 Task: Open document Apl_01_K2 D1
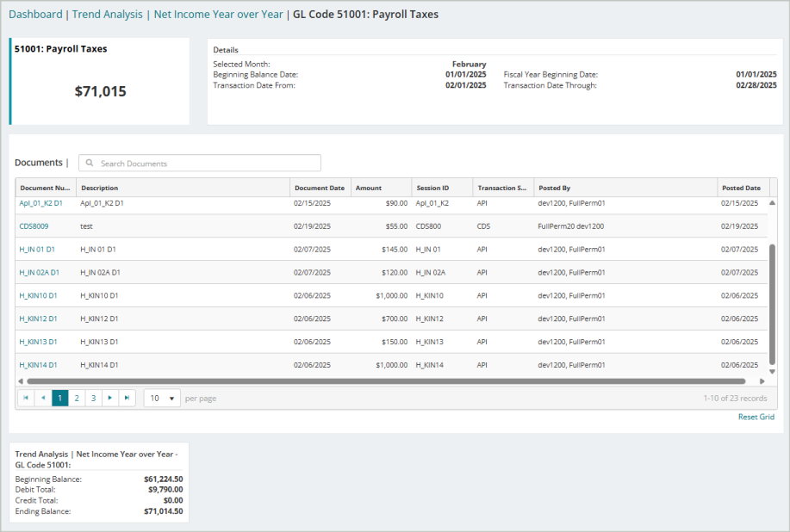click(x=40, y=203)
